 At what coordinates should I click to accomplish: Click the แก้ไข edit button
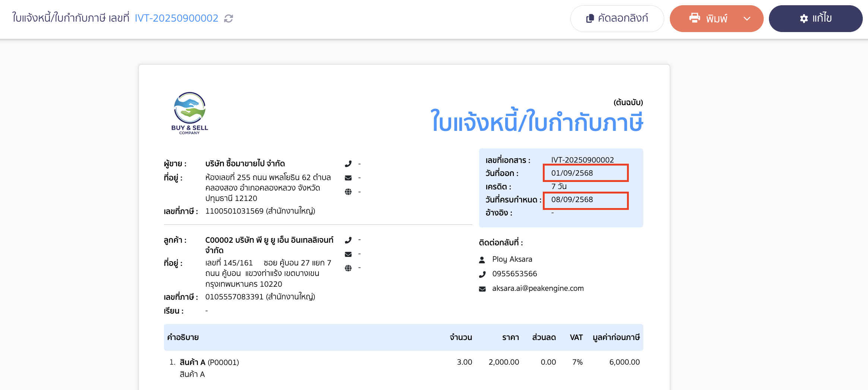pos(815,18)
